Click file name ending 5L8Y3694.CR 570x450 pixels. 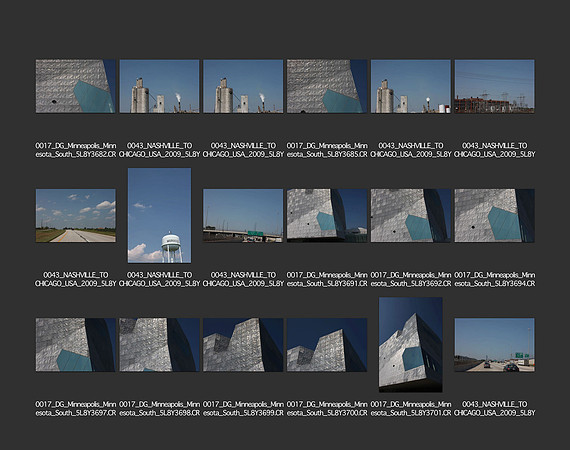[494, 279]
